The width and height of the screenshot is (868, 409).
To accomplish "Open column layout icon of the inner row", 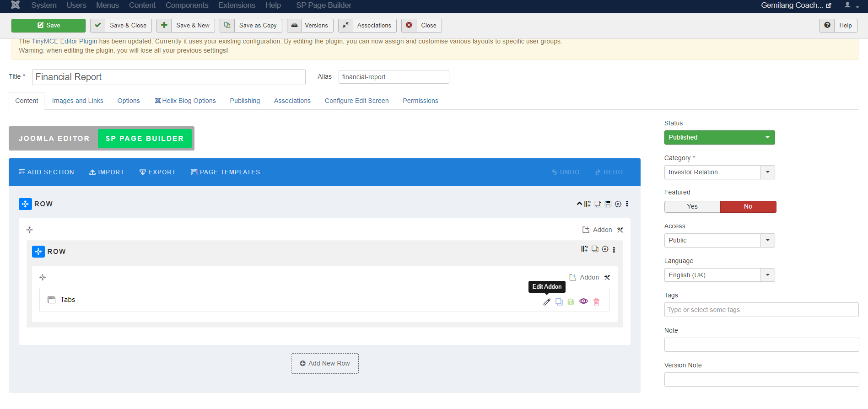I will (x=584, y=249).
